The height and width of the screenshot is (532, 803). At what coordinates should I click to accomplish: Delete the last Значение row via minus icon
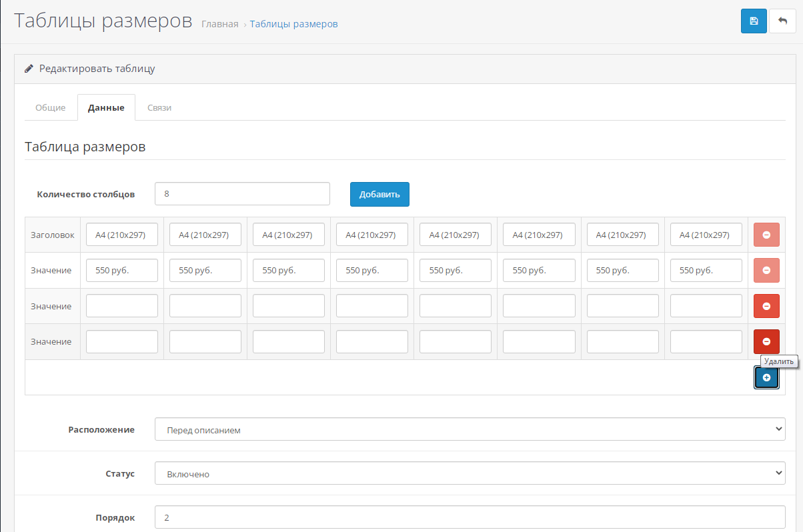(x=766, y=341)
